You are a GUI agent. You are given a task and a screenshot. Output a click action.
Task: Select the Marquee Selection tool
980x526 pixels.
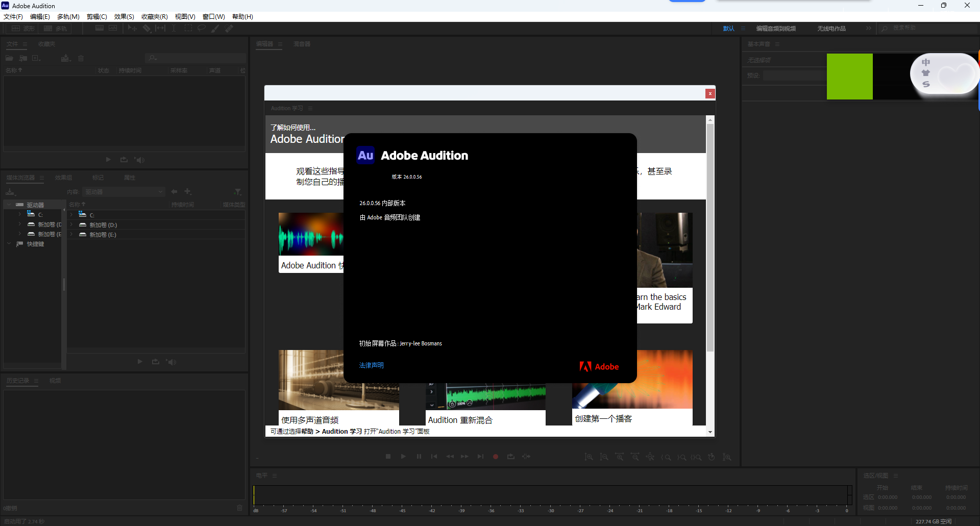[188, 28]
